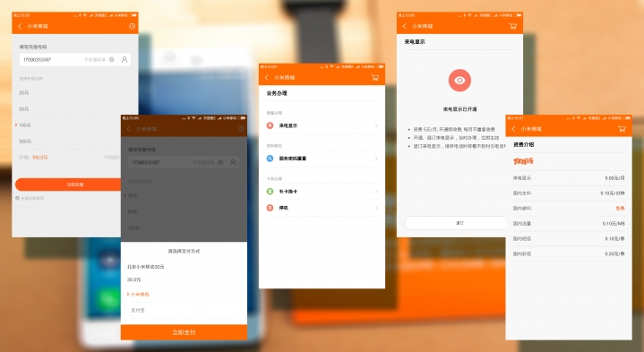Go back from the 业务办理 screen
Viewport: 644px width, 352px height.
pyautogui.click(x=267, y=77)
